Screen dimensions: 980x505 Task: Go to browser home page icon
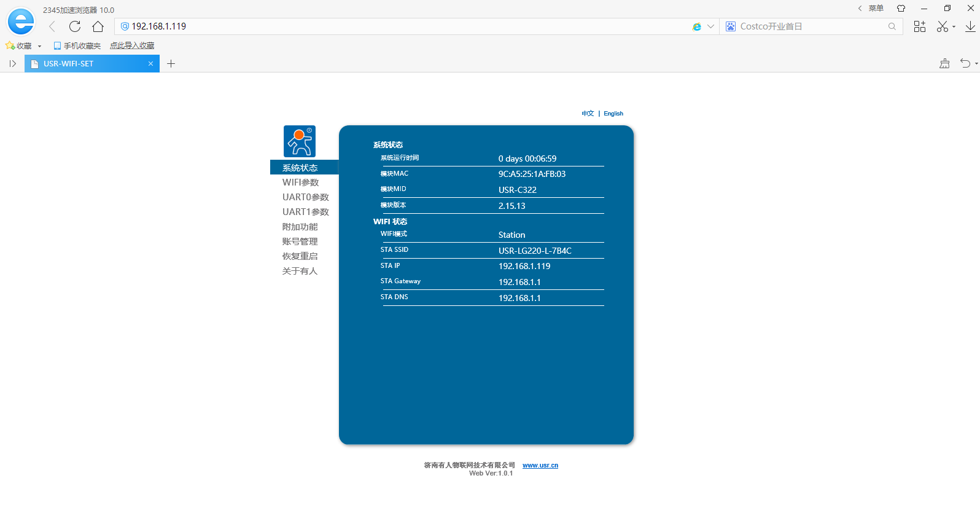(98, 26)
